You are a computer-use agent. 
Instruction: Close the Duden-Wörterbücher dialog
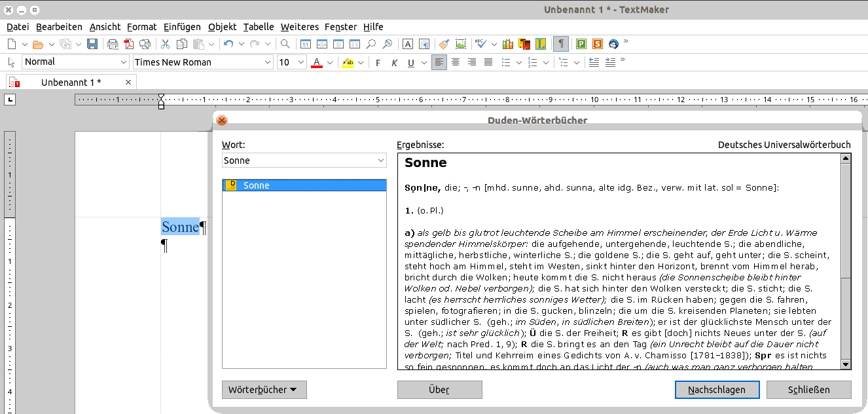(222, 121)
